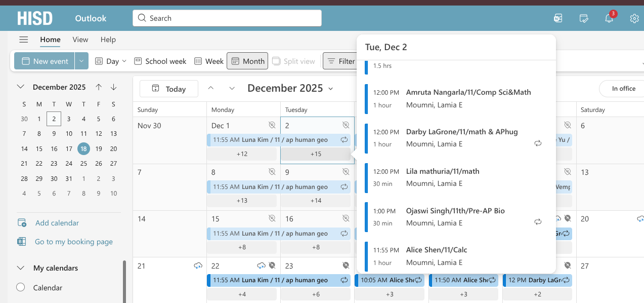The width and height of the screenshot is (644, 303).
Task: Open the OneNote feed icon in header
Action: point(558,18)
